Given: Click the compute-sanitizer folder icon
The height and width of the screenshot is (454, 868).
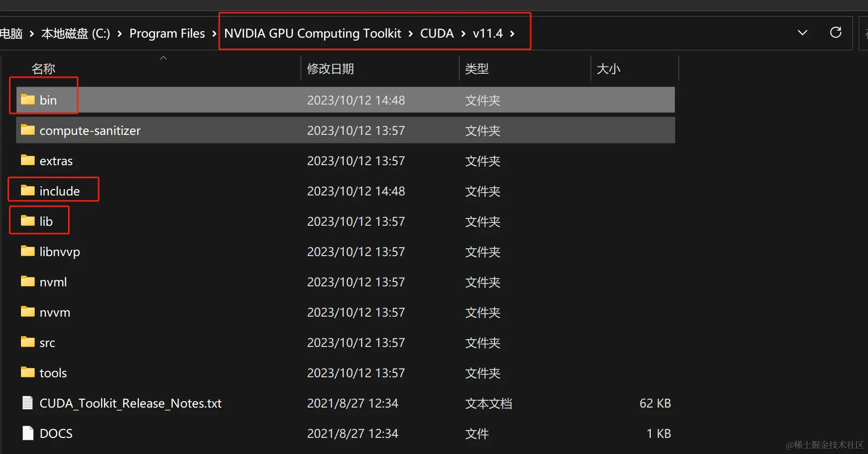Looking at the screenshot, I should coord(28,130).
